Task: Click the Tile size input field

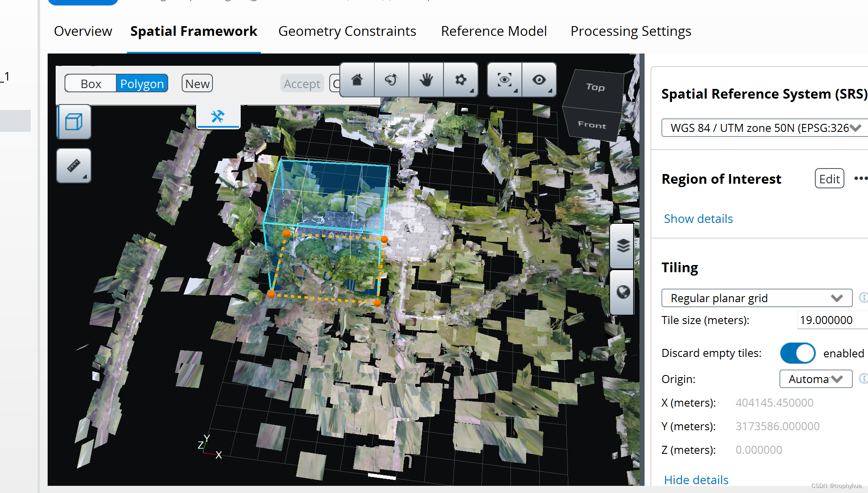Action: (x=830, y=320)
